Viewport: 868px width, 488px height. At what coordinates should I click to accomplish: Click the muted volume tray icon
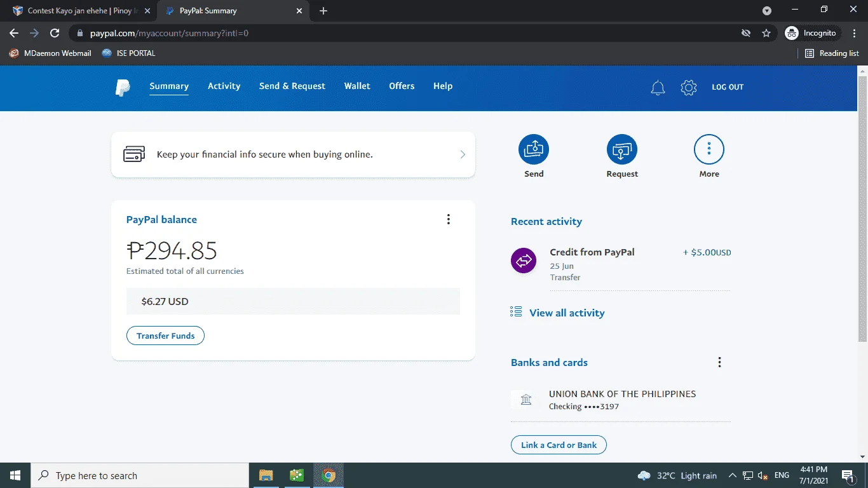(x=763, y=475)
